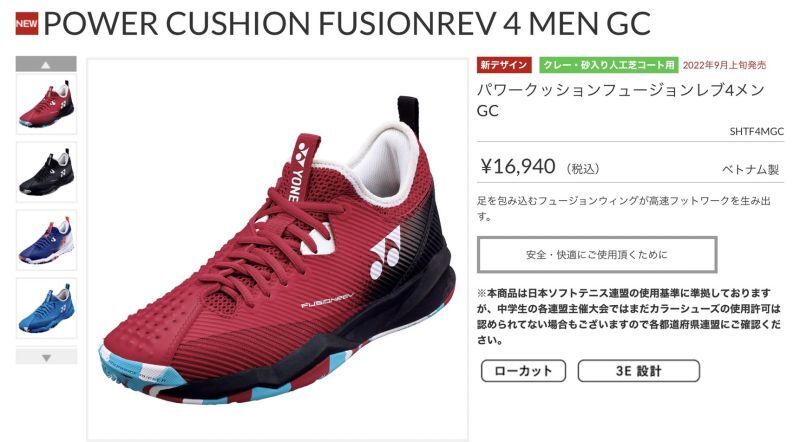The width and height of the screenshot is (800, 442).
Task: Click the down arrow below the thumbnails
Action: [x=46, y=357]
